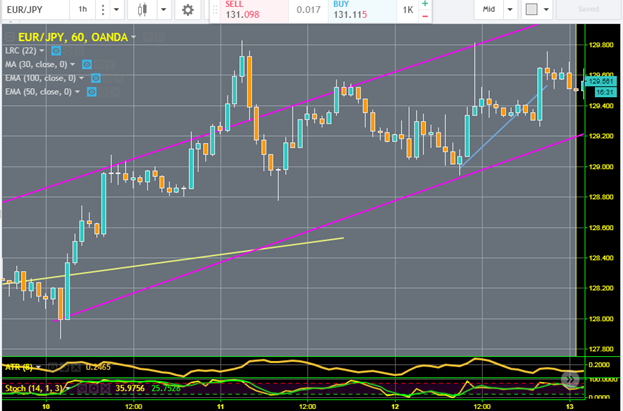The image size is (623, 411).
Task: Click the EUR/JPY symbol input field
Action: (x=32, y=11)
